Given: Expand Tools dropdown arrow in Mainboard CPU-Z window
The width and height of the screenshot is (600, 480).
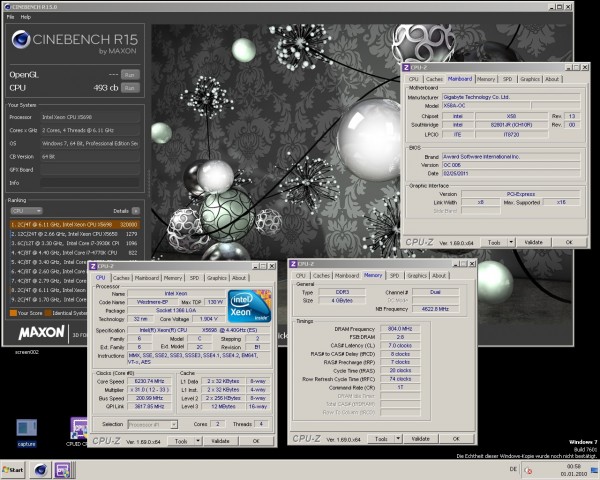Looking at the screenshot, I should [511, 242].
